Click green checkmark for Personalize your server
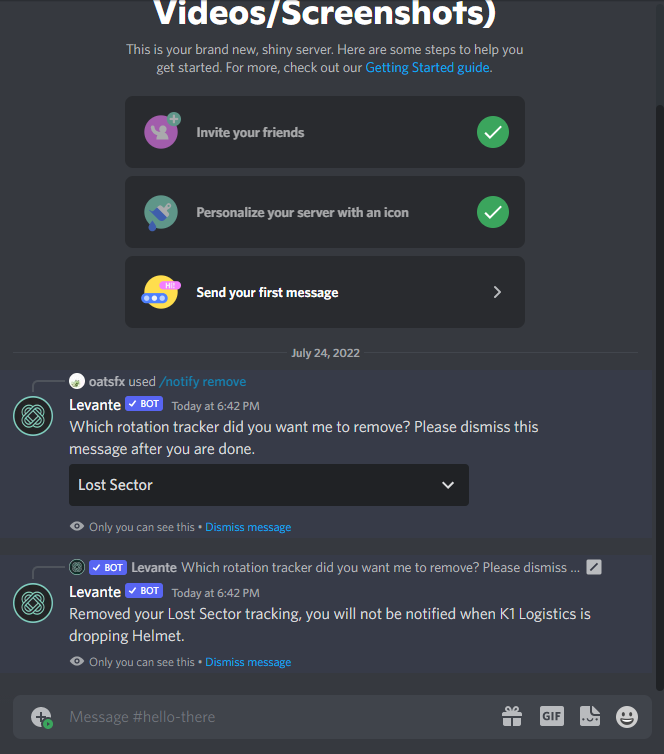664x754 pixels. click(x=493, y=212)
